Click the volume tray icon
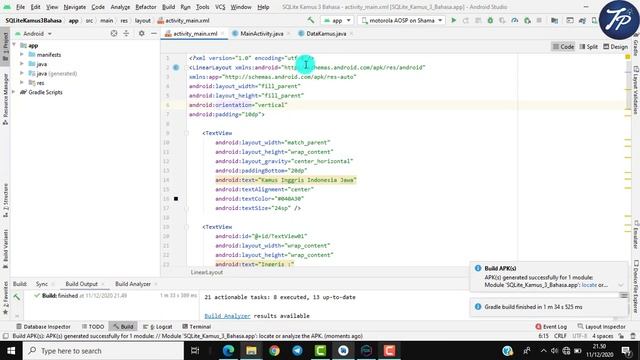The image size is (640, 360). (554, 351)
